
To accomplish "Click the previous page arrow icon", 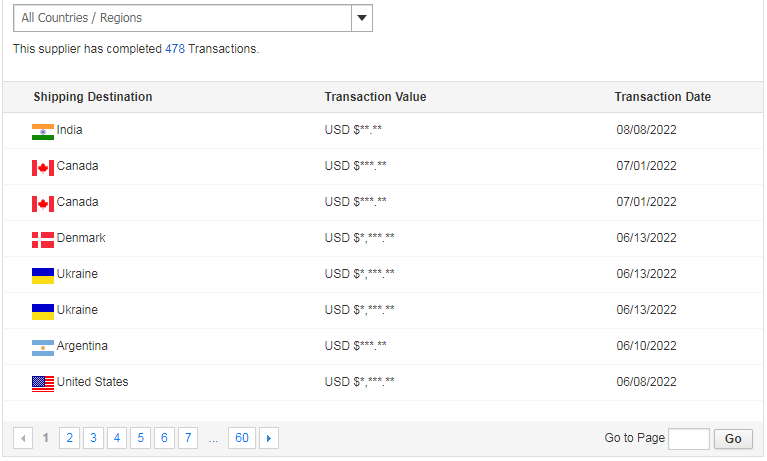I will (23, 438).
